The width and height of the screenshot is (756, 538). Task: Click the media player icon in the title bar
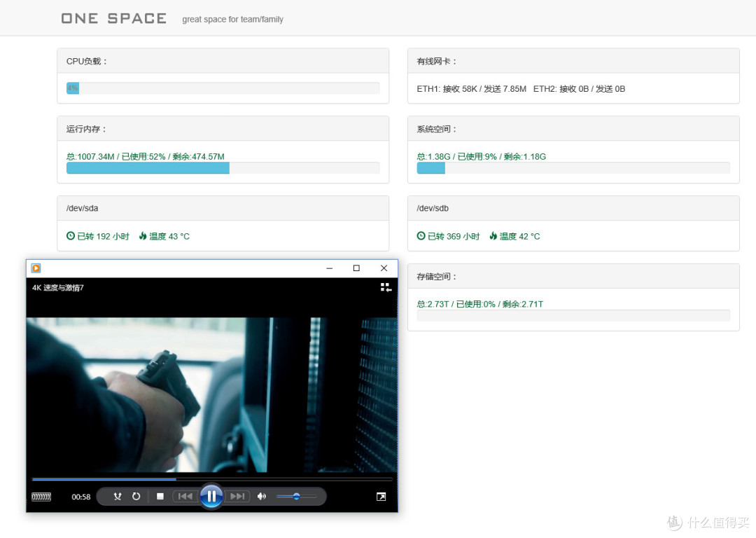click(x=36, y=268)
